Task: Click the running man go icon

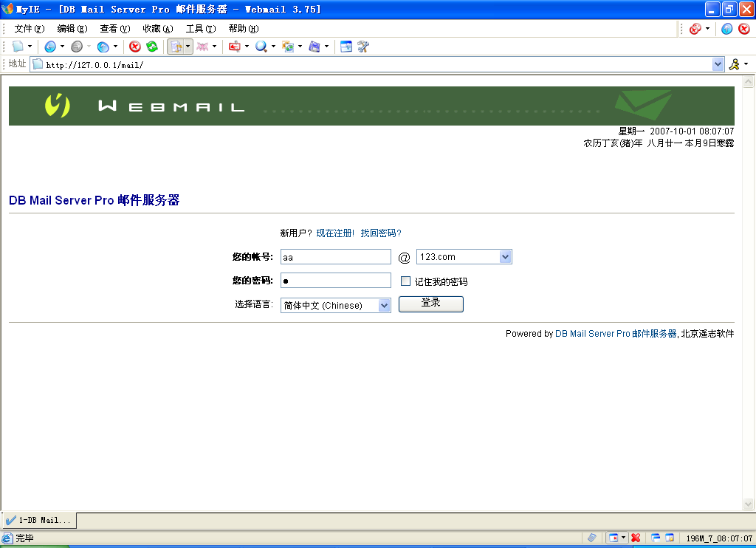Action: click(x=735, y=64)
